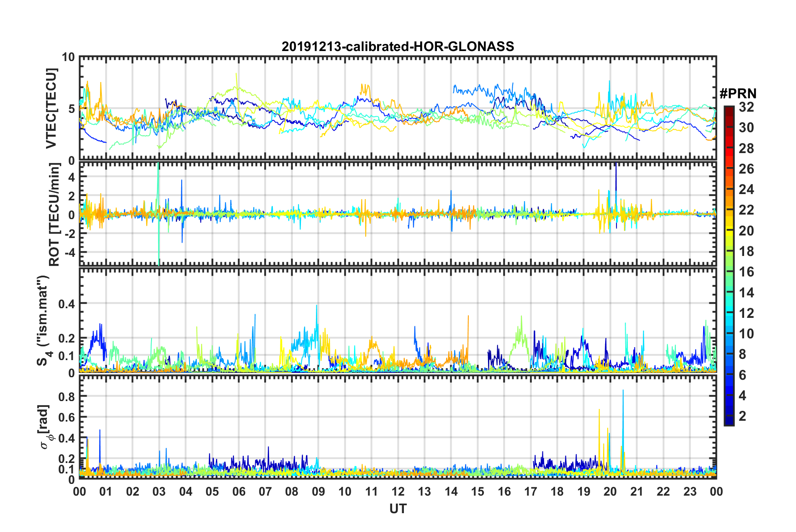Click the 17 hour tick on UT axis
The height and width of the screenshot is (532, 796).
(x=531, y=491)
